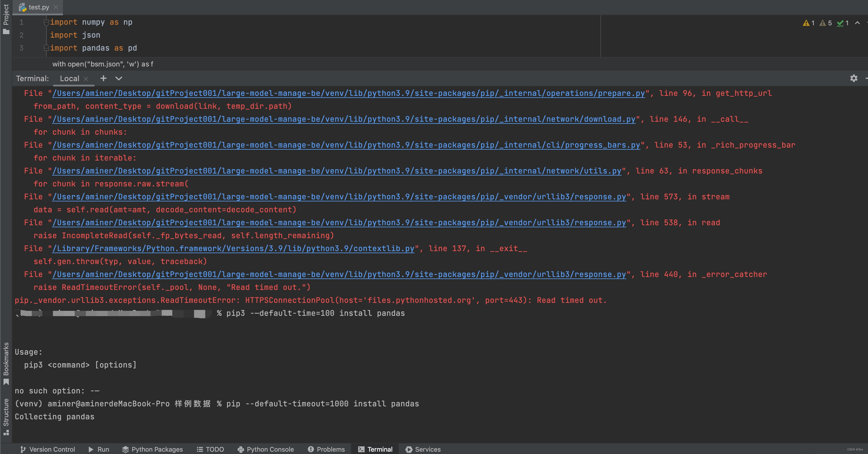Collapse the import block fold marker

tap(46, 23)
